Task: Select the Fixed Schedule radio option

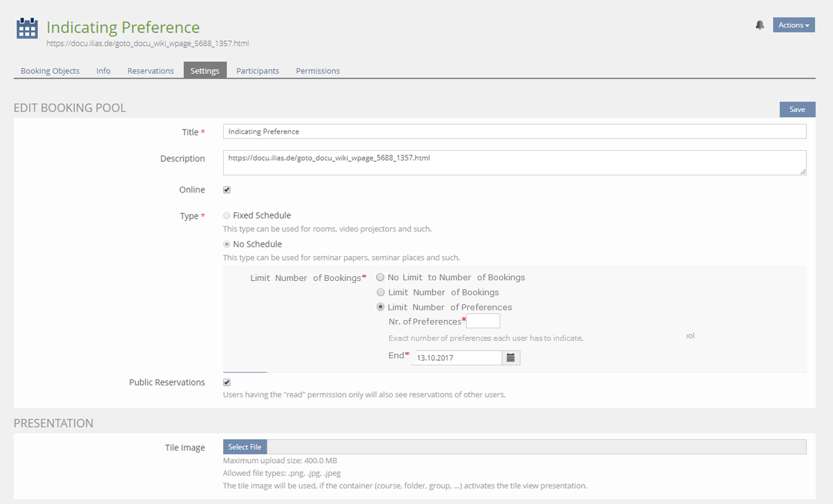Action: click(226, 215)
